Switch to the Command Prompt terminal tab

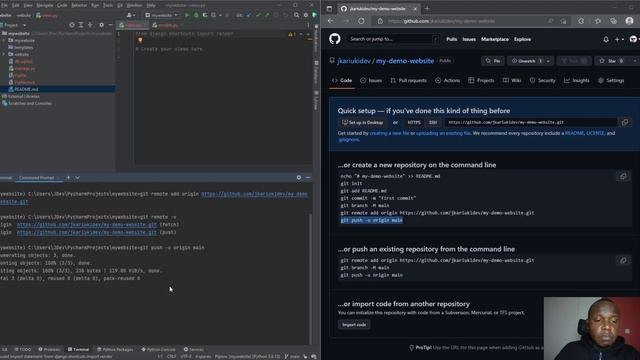coord(37,178)
